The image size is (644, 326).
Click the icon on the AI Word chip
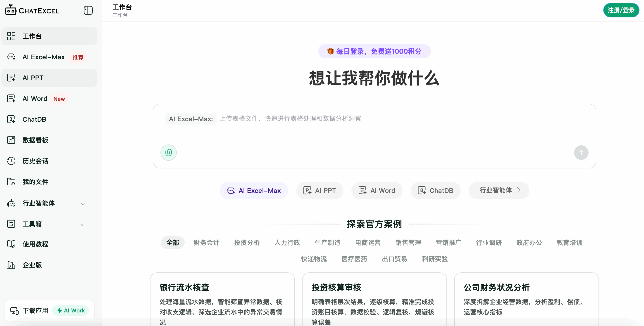coord(363,191)
